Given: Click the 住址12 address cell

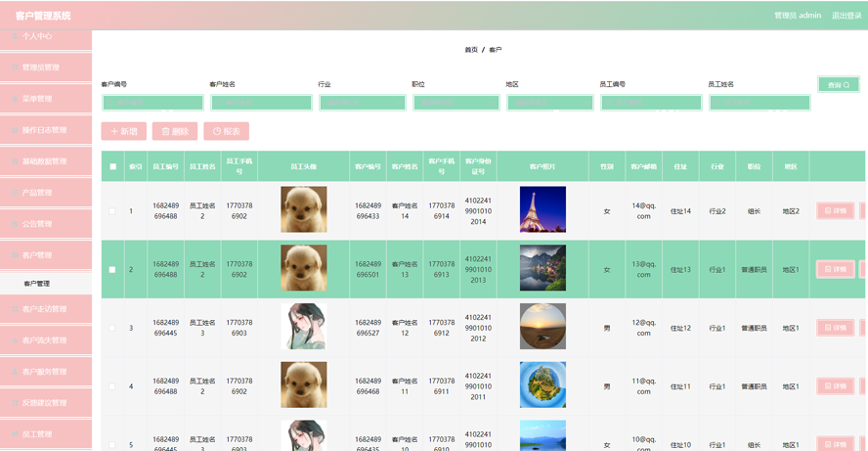Looking at the screenshot, I should coord(680,328).
